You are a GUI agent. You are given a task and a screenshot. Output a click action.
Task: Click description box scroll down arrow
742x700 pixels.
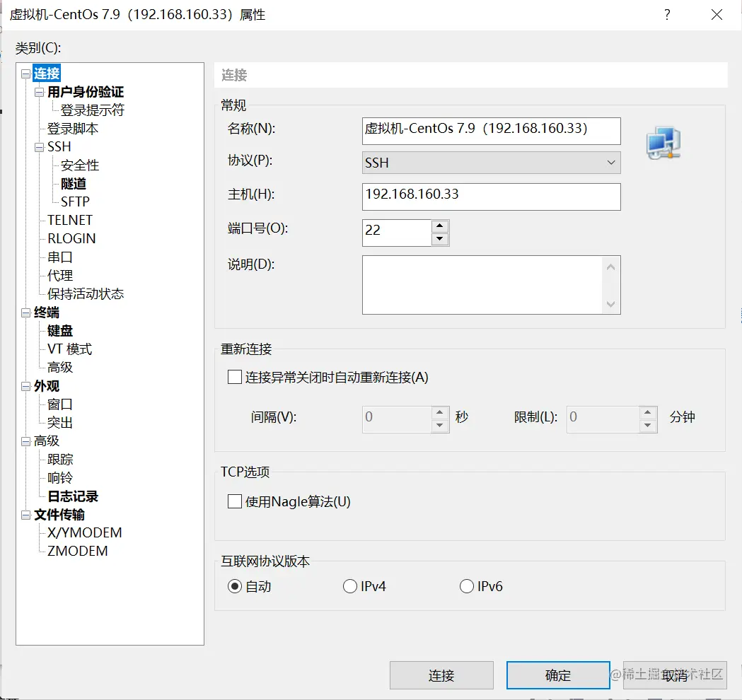click(611, 303)
